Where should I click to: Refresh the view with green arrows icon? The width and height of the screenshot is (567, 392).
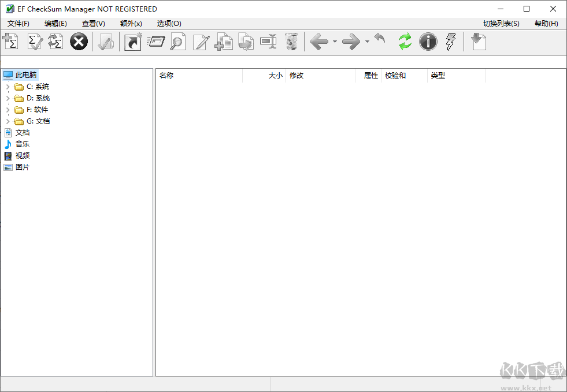(405, 42)
